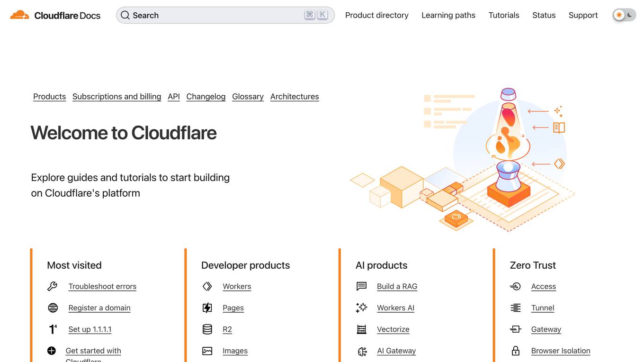Click the plus circle icon beside Get started
The height and width of the screenshot is (362, 644).
pyautogui.click(x=52, y=351)
